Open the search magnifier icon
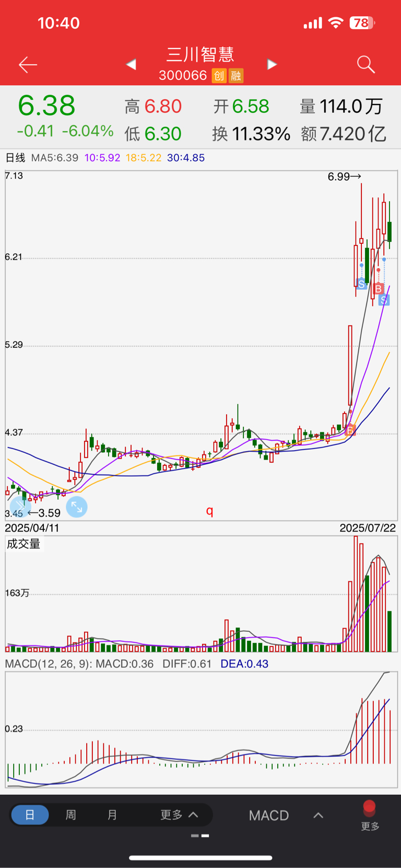Screen dimensions: 401x868 [366, 64]
